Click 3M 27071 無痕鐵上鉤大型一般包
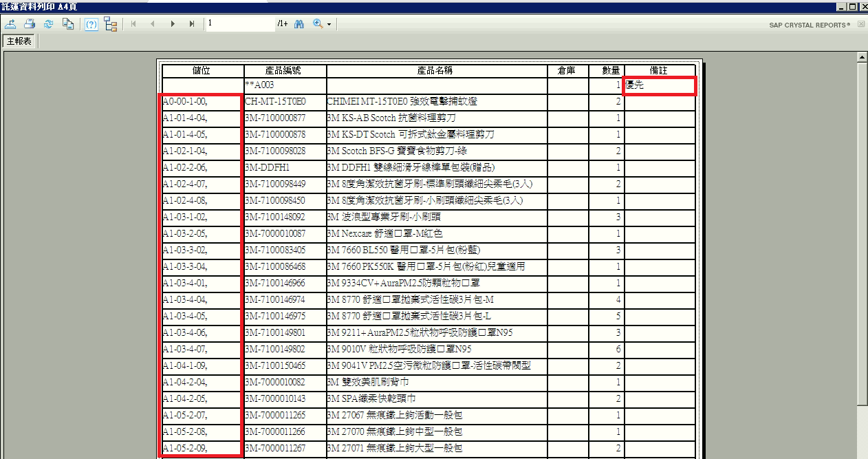 click(395, 448)
